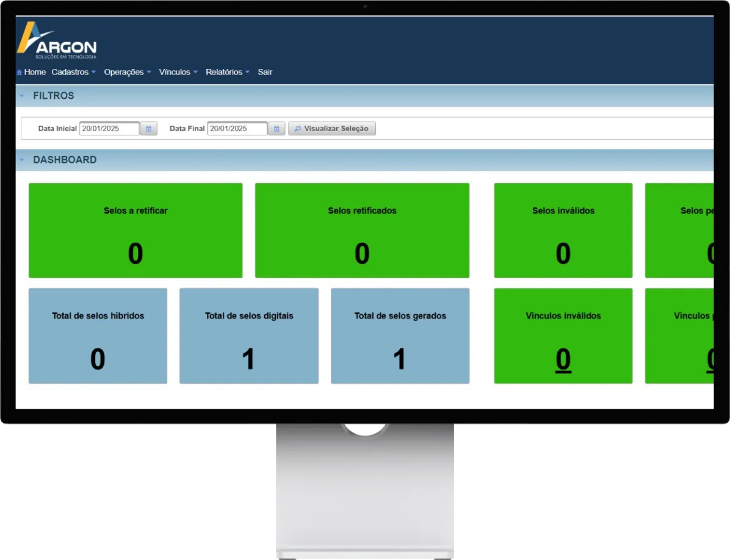Click the Home house icon
This screenshot has width=730, height=560.
(x=20, y=73)
